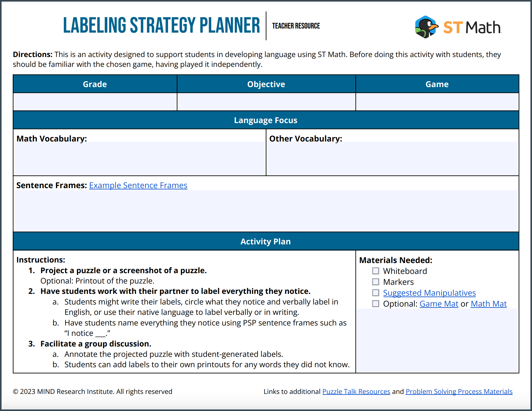This screenshot has height=411, width=532.
Task: Click the ST Math penguin logo icon
Action: click(x=426, y=27)
